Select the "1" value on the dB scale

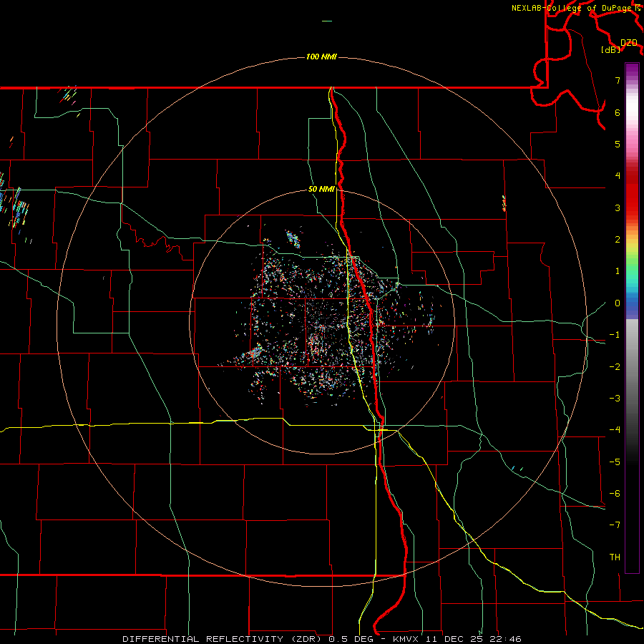pyautogui.click(x=618, y=271)
